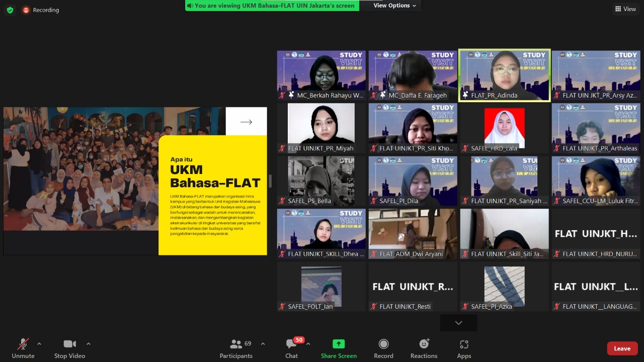The image size is (644, 362).
Task: Click the red Recording indicator
Action: tap(41, 10)
